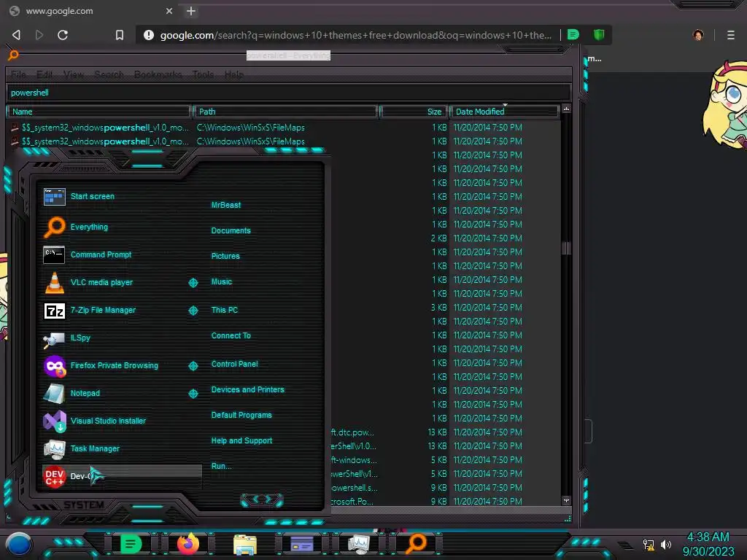Image resolution: width=747 pixels, height=560 pixels.
Task: Click the Everything search box containing powershell
Action: pos(288,93)
